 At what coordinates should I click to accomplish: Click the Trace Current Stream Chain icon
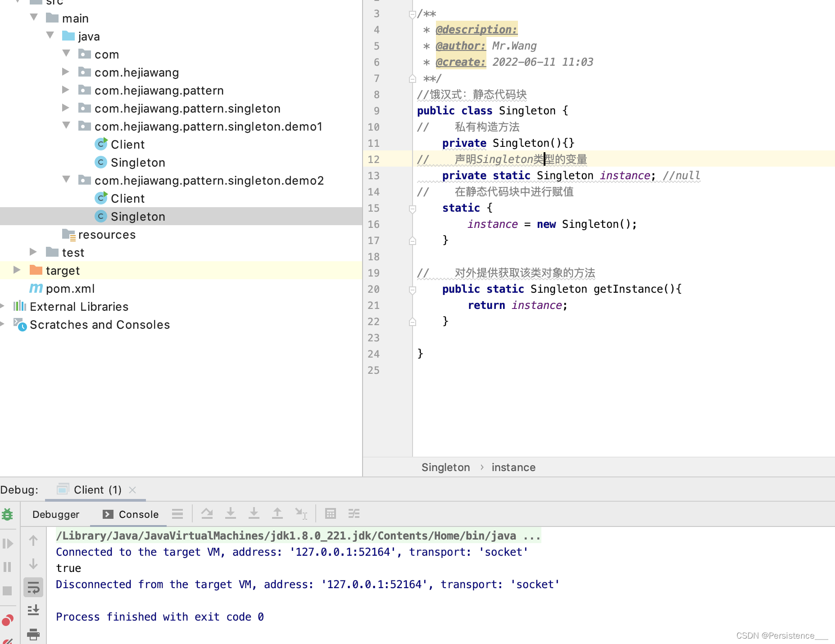tap(354, 513)
